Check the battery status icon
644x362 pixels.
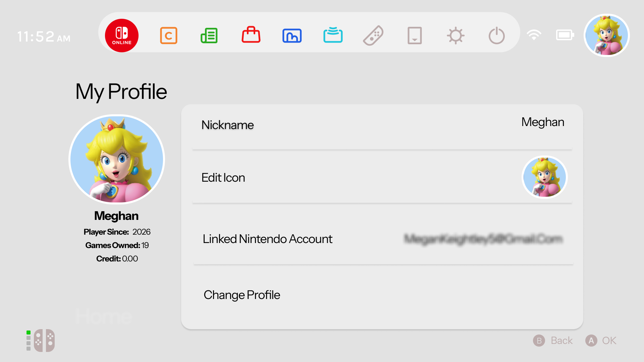click(565, 35)
